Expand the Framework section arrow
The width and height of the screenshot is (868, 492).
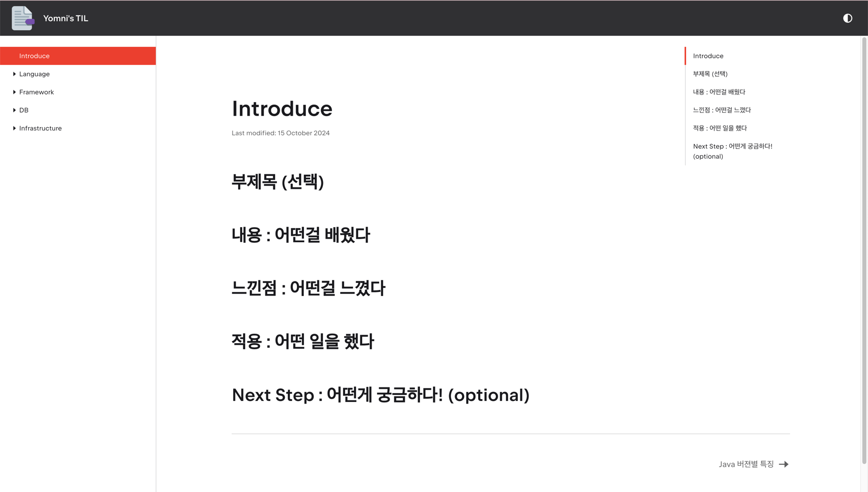pyautogui.click(x=14, y=92)
